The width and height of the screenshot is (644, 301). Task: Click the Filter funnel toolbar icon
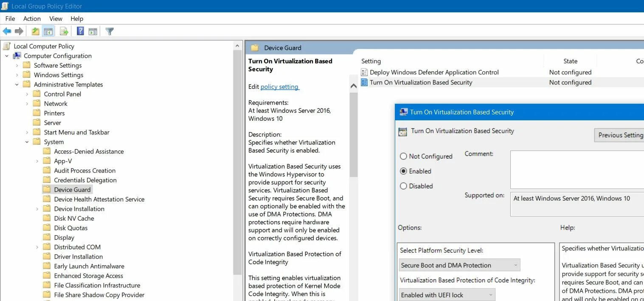point(110,31)
